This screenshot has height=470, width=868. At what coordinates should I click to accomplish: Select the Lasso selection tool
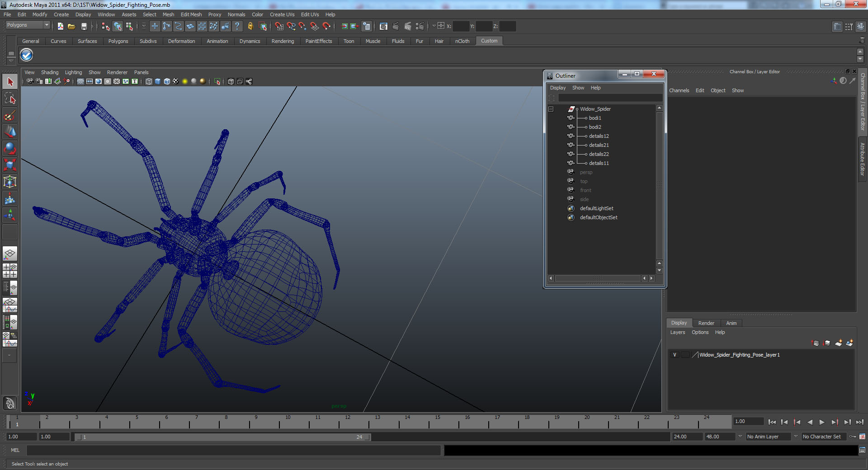[x=10, y=99]
